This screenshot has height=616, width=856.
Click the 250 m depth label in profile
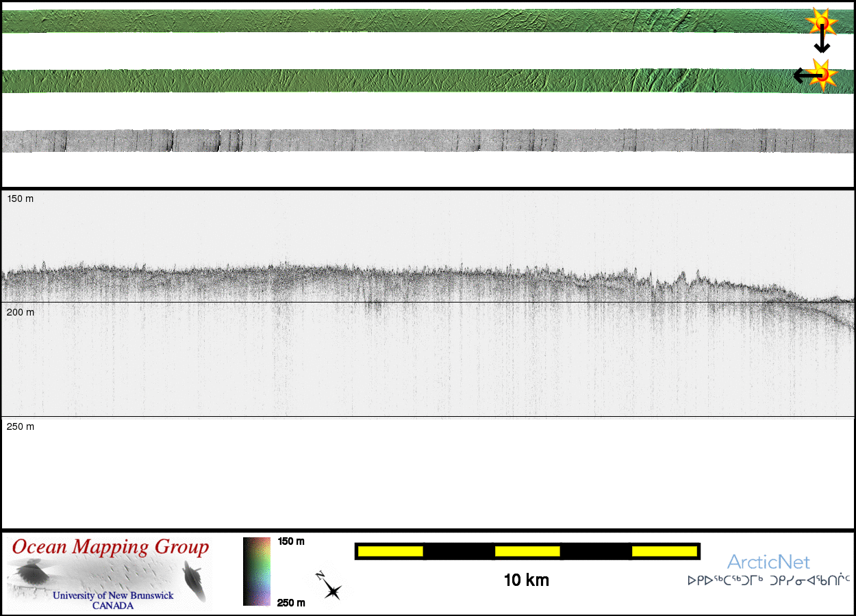[x=20, y=427]
